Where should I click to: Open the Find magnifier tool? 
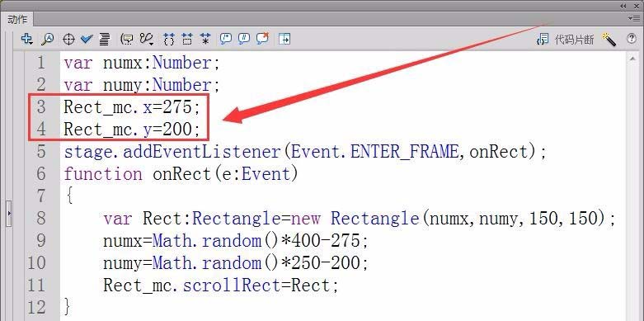[48, 39]
